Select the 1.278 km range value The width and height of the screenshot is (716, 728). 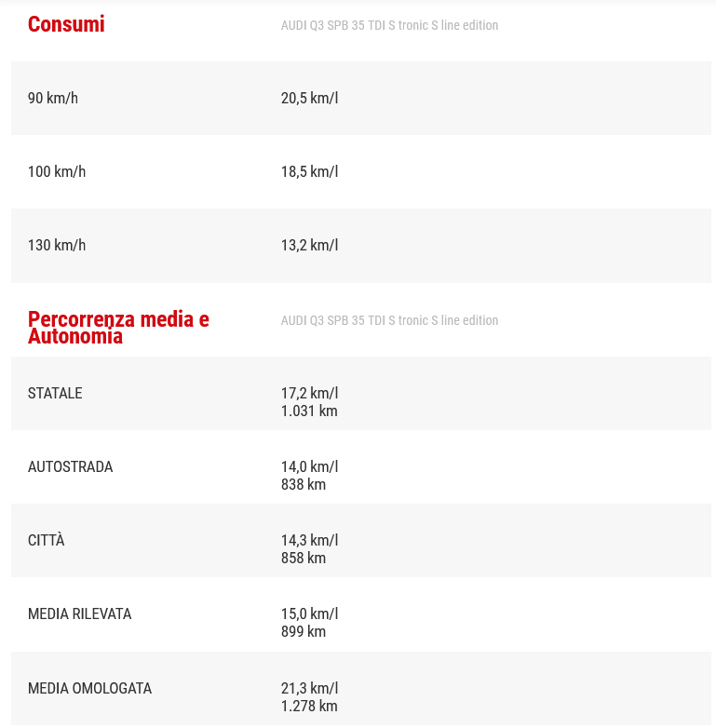(309, 706)
